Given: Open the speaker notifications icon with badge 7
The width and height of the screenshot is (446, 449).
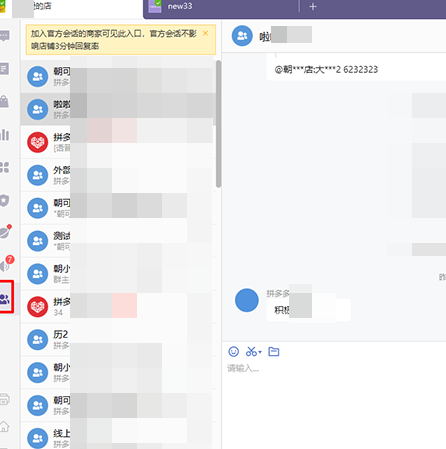Looking at the screenshot, I should point(6,264).
